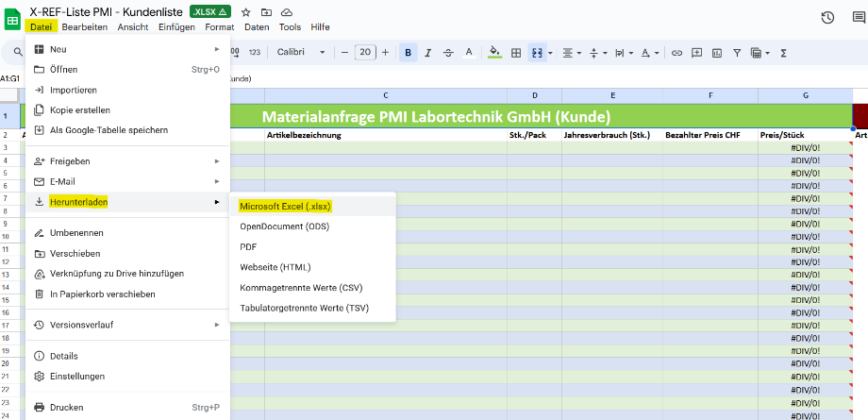Open the Ansicht menu

(x=133, y=26)
